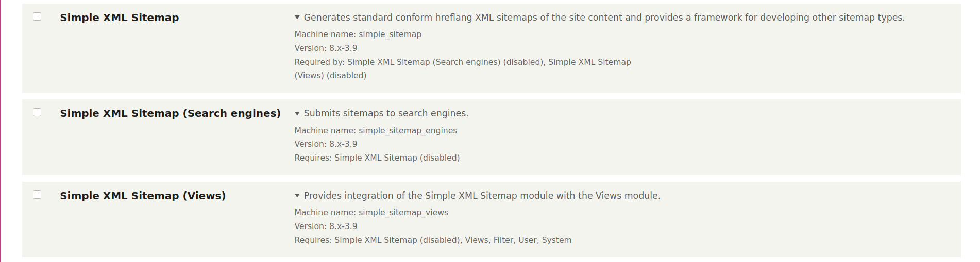Collapse the triangle before 'Provides integration' description
Screen dimensions: 980x262
tap(297, 196)
